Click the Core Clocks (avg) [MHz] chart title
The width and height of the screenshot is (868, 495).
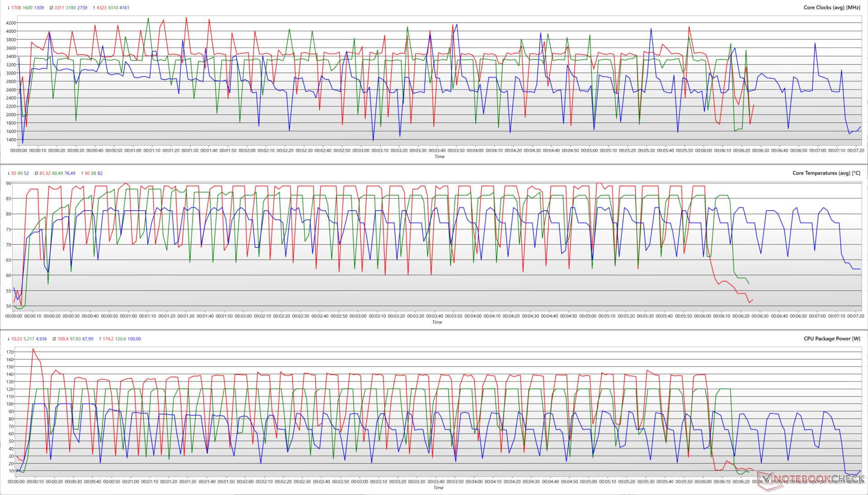pos(832,8)
